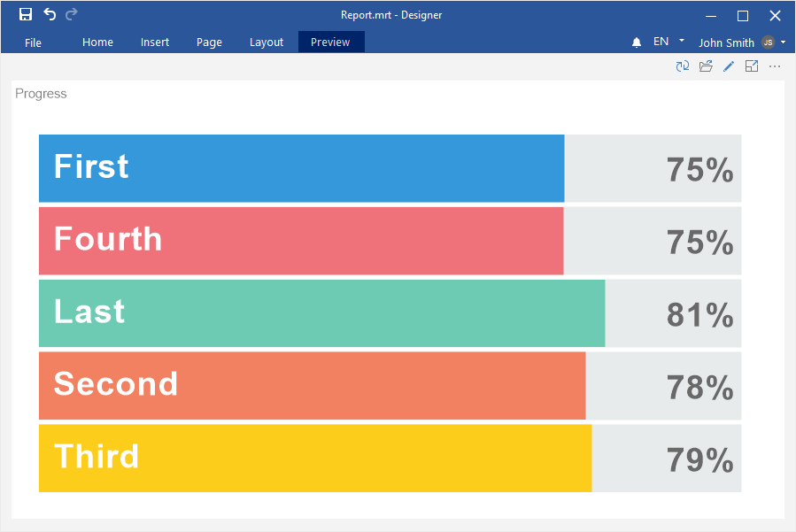The width and height of the screenshot is (796, 532).
Task: Click the Save icon in title bar
Action: tap(26, 14)
